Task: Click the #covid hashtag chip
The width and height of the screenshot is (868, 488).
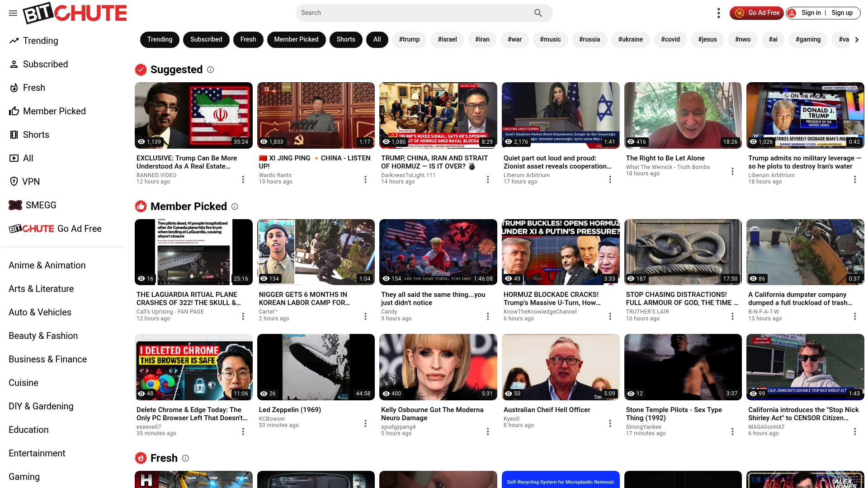Action: [x=670, y=40]
